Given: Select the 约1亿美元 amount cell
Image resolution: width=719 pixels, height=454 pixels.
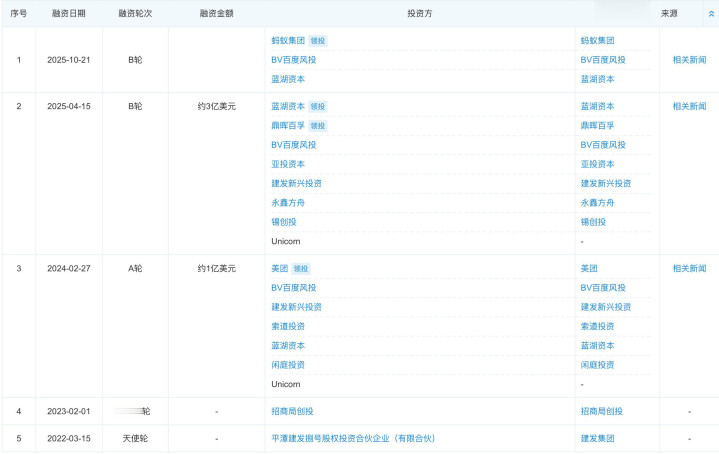Looking at the screenshot, I should (216, 268).
